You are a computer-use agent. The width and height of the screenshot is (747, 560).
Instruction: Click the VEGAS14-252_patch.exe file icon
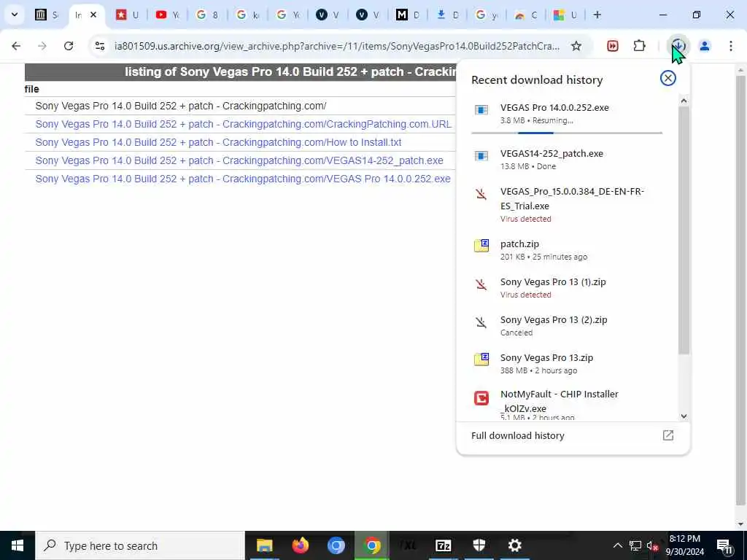[481, 156]
